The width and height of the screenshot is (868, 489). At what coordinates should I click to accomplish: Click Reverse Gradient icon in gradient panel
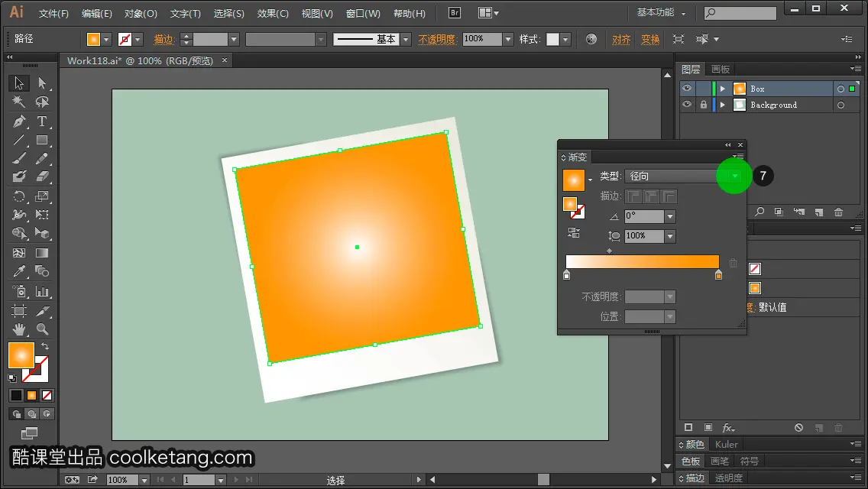tap(574, 232)
